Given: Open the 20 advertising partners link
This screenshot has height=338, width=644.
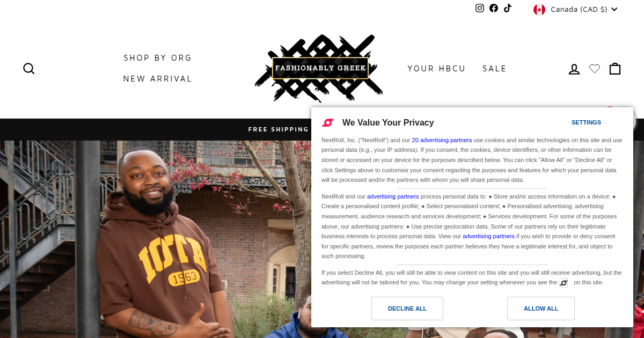Looking at the screenshot, I should (x=442, y=140).
